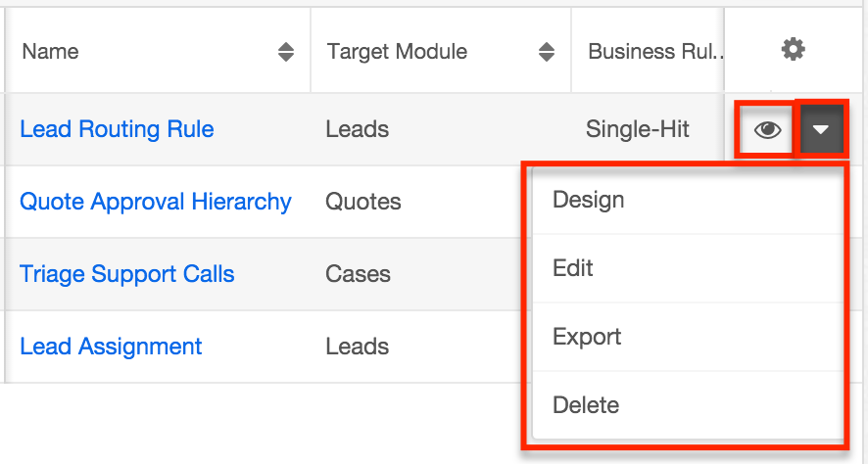Click Delete in the actions menu
Image resolution: width=868 pixels, height=464 pixels.
[586, 405]
